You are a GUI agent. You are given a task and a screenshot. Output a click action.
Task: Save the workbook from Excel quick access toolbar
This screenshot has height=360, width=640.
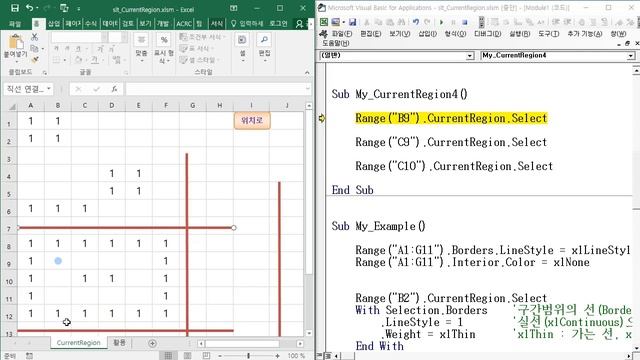[x=15, y=8]
